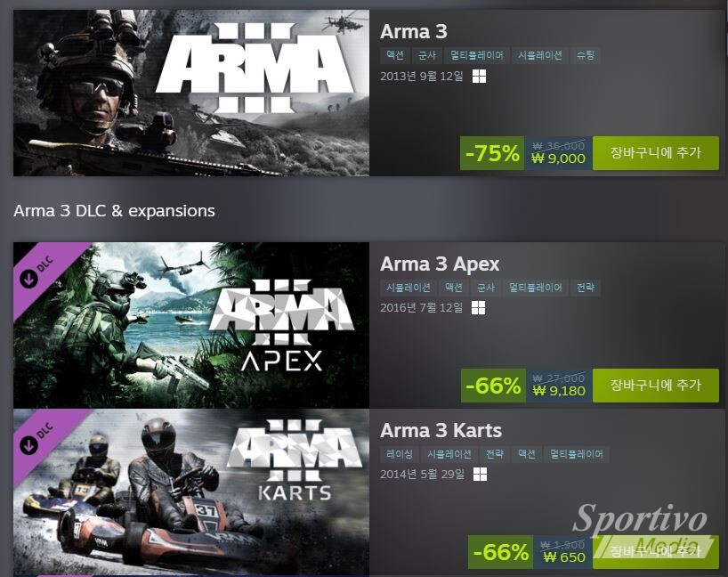Click the Windows icon beside Arma 3 date

click(x=479, y=77)
